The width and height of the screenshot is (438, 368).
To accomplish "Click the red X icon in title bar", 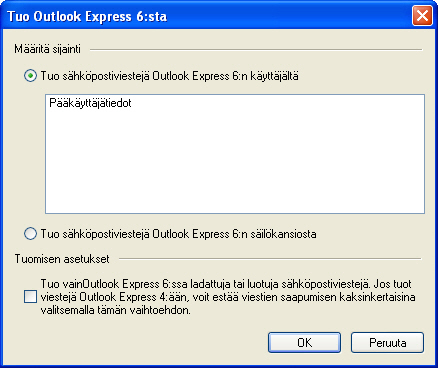I will (422, 15).
